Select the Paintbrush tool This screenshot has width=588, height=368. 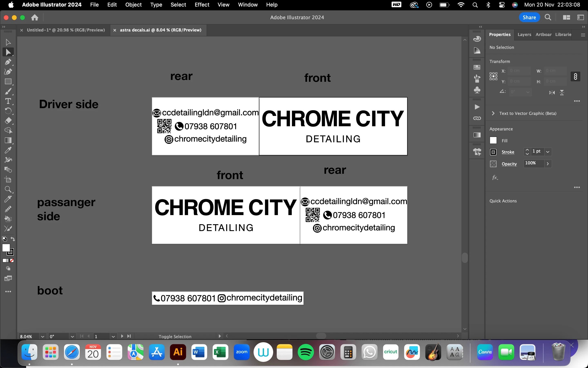(8, 92)
